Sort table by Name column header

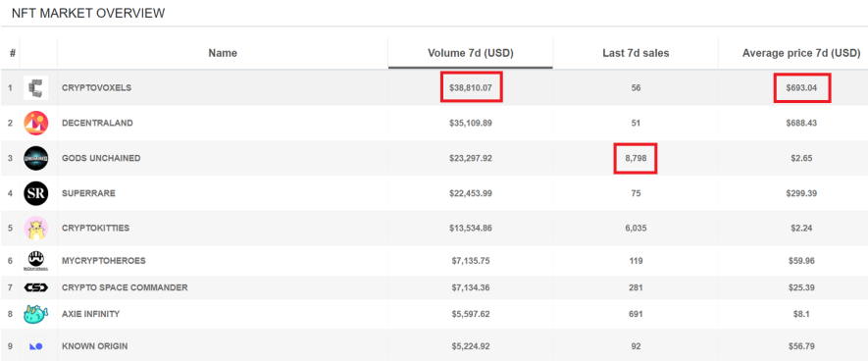(223, 53)
